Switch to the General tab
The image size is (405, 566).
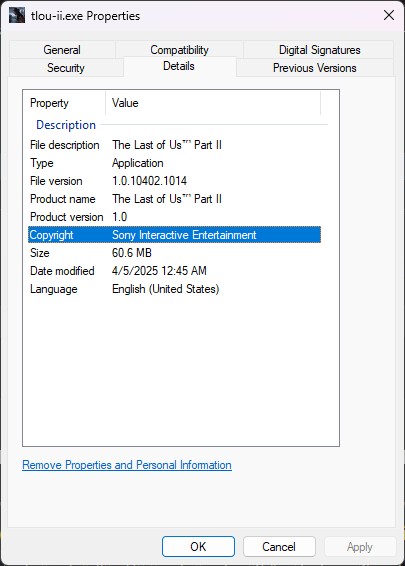[62, 49]
